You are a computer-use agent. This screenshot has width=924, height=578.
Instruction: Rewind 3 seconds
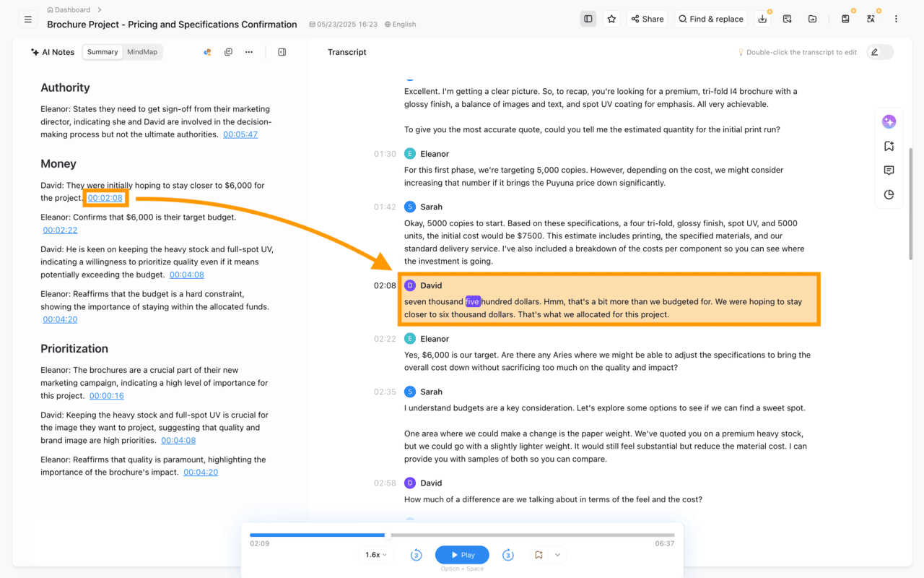tap(416, 555)
